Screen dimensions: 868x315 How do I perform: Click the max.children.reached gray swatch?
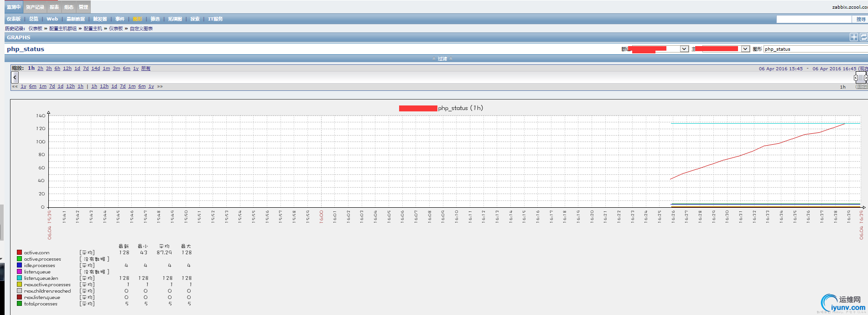click(19, 290)
